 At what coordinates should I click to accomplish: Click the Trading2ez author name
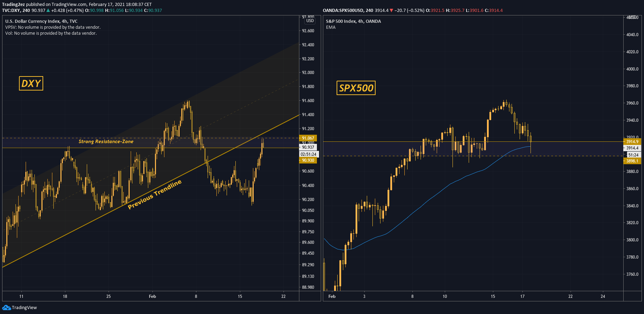(x=13, y=5)
